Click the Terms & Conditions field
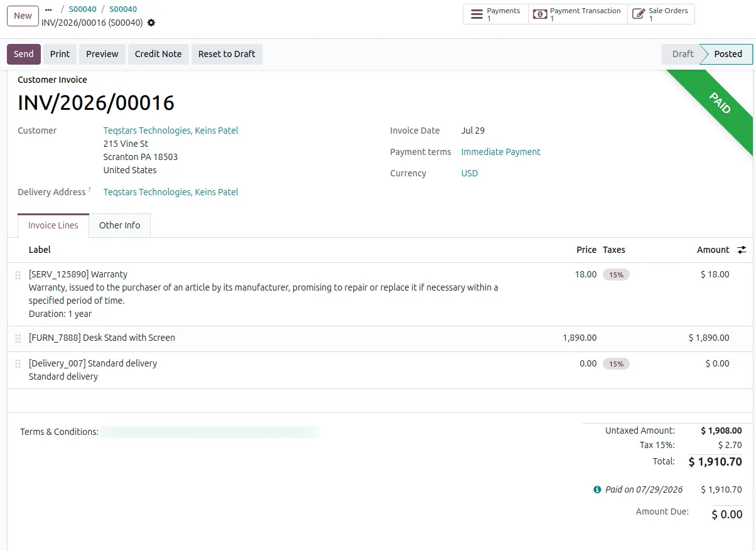The width and height of the screenshot is (756, 551). click(x=210, y=432)
